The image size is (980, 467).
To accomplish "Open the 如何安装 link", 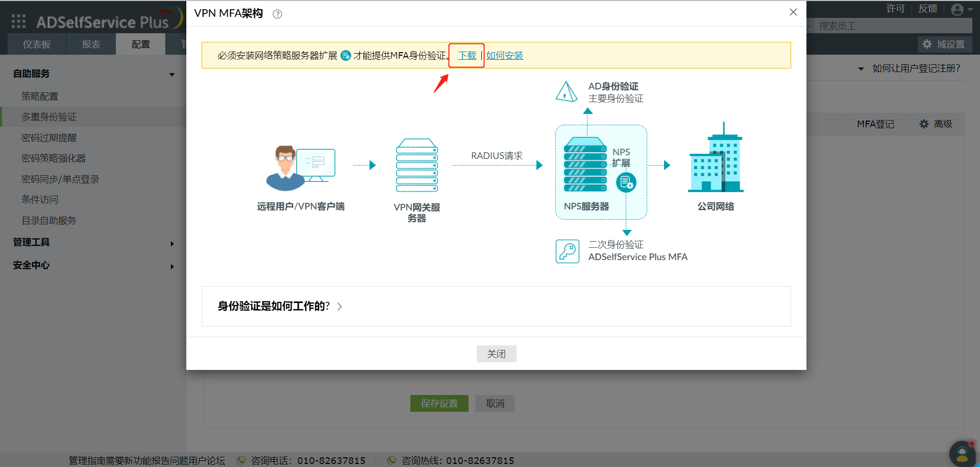I will pos(504,55).
